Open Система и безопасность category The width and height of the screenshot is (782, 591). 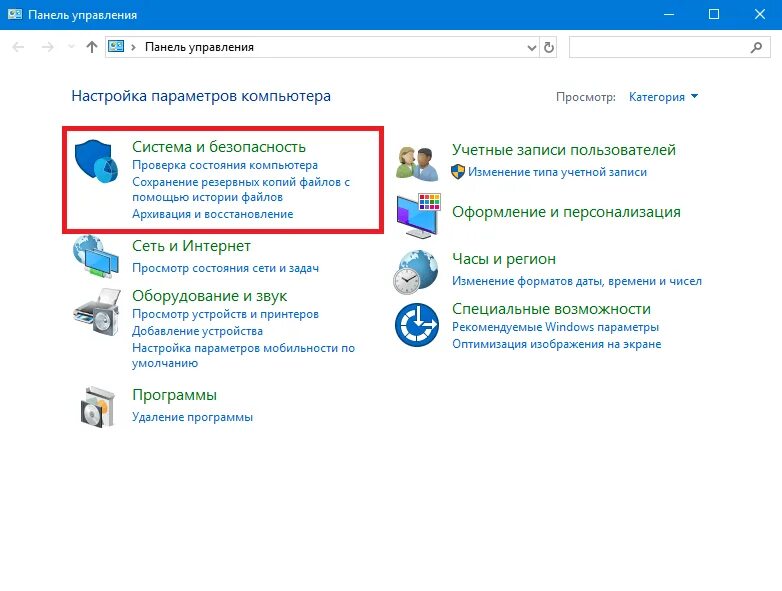pyautogui.click(x=219, y=147)
